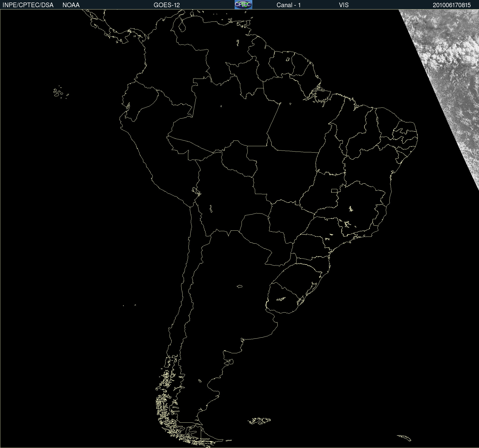
Task: Select the NOAA label in header
Action: pos(71,5)
